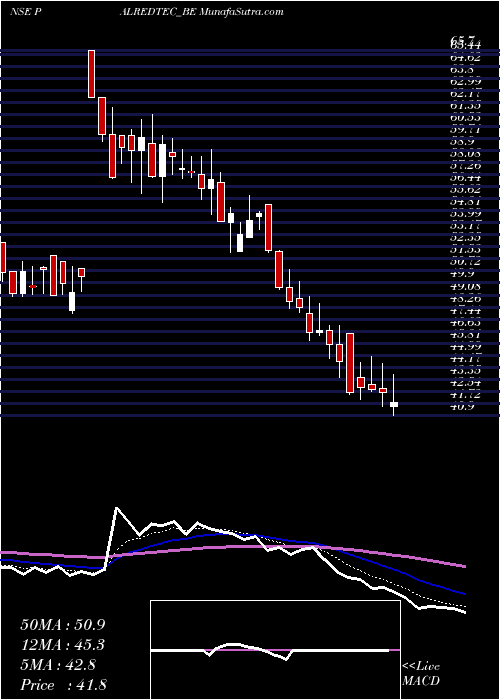The image size is (500, 700).
Task: Click the MunafaSutra.com title text
Action: (242, 11)
